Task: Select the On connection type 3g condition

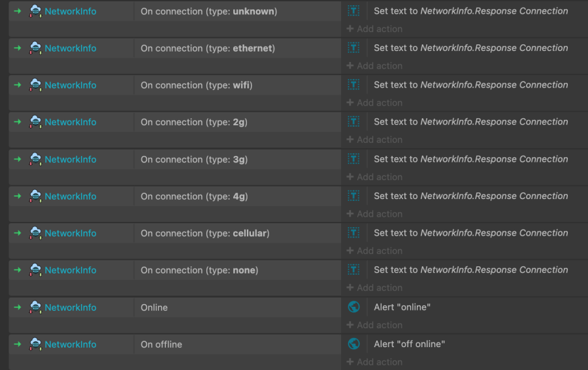Action: tap(194, 159)
